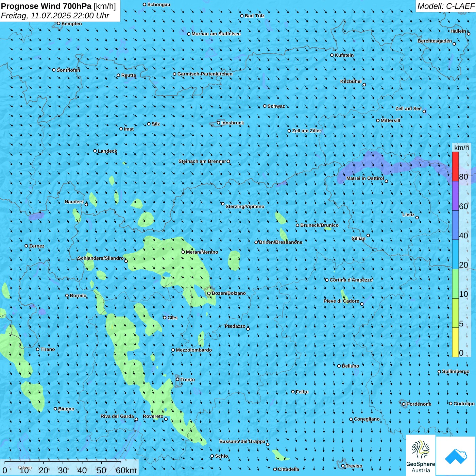Click the Nauders location dot
Viewport: 476px width, 476px height.
coord(86,204)
